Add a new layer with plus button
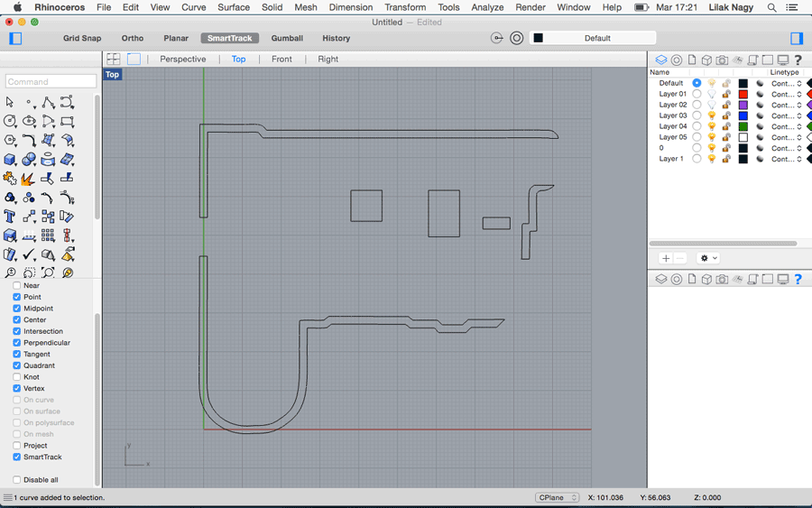812x508 pixels. point(666,258)
